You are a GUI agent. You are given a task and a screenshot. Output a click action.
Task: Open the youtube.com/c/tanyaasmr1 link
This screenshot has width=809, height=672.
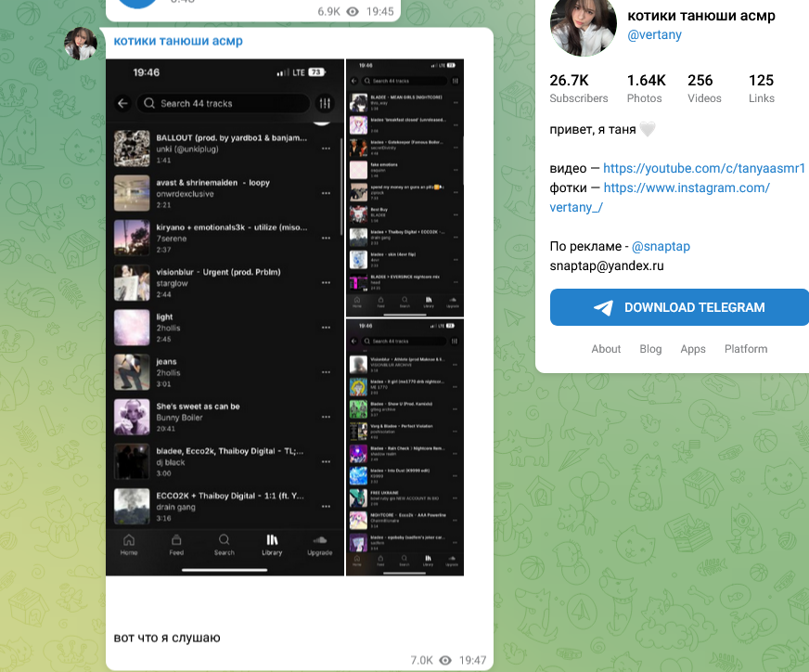pyautogui.click(x=704, y=168)
